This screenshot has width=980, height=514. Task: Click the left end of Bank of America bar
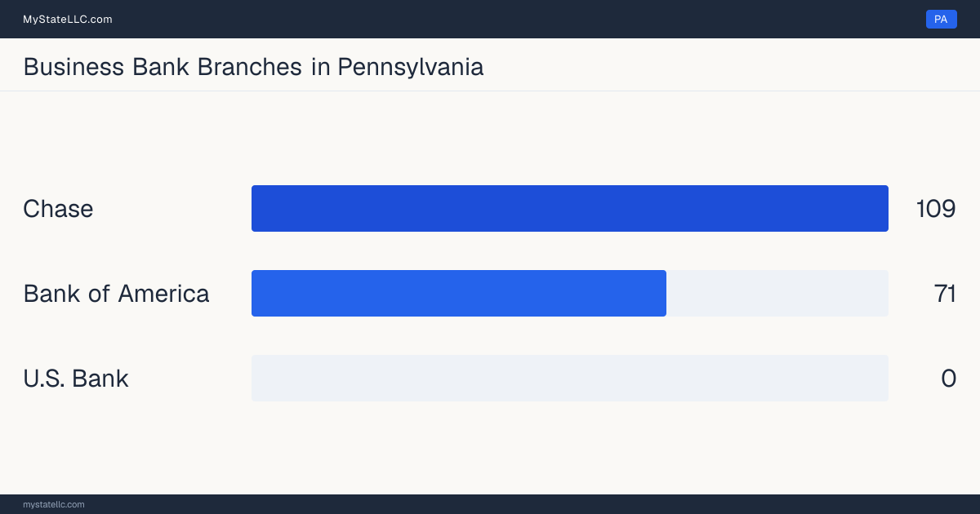click(258, 293)
